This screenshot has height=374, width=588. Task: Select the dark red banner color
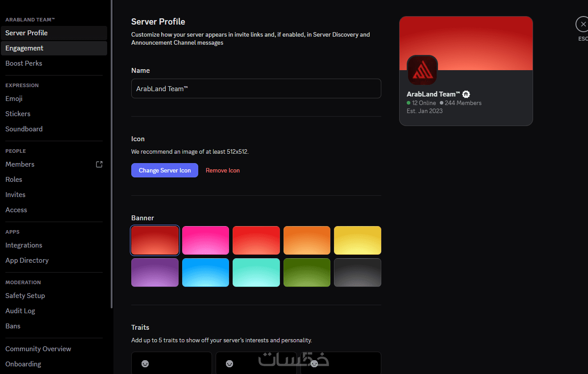pos(155,240)
